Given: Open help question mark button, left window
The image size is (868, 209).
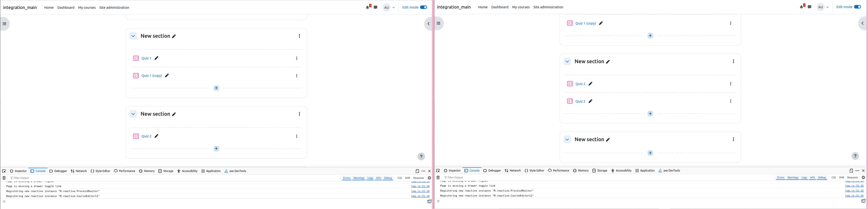Looking at the screenshot, I should (421, 157).
